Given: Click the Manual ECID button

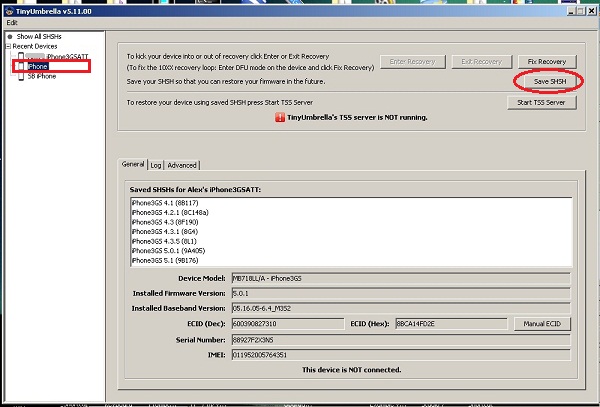Looking at the screenshot, I should point(542,324).
